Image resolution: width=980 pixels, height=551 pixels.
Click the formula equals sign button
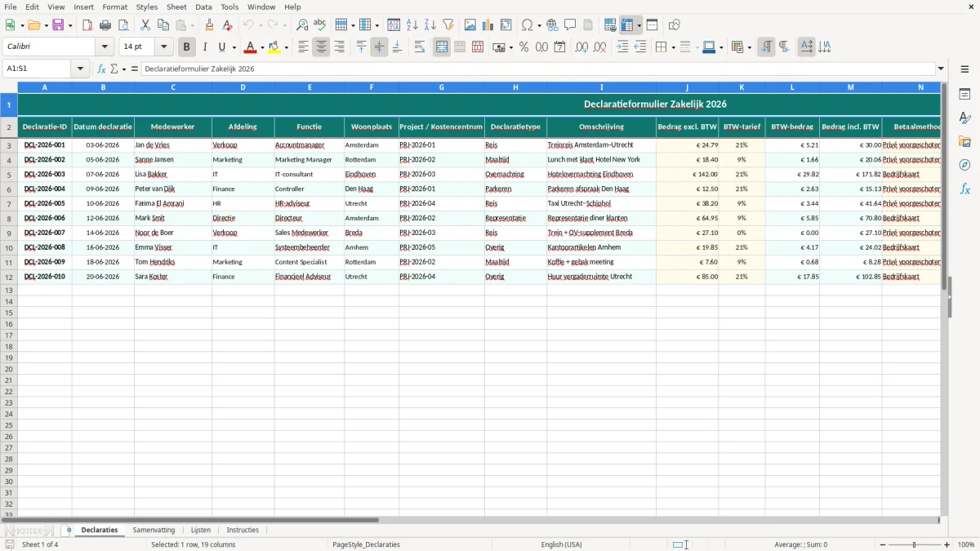(x=134, y=69)
